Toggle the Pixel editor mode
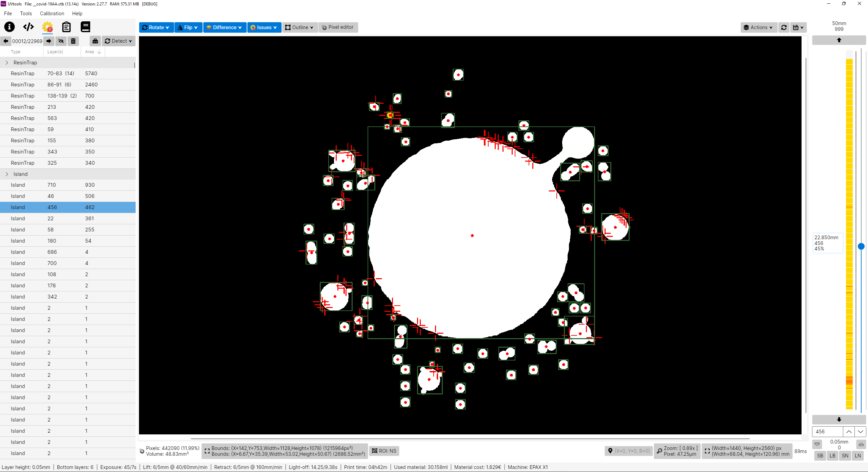 pyautogui.click(x=338, y=27)
